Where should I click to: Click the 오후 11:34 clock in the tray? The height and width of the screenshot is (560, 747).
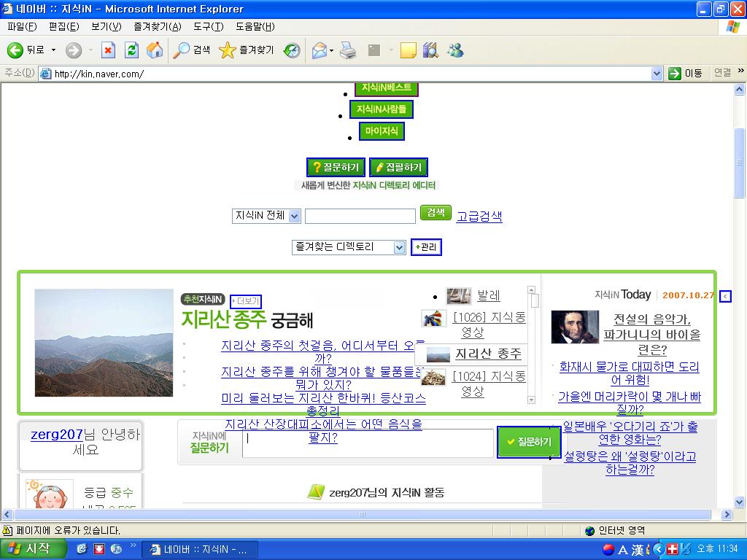point(717,549)
